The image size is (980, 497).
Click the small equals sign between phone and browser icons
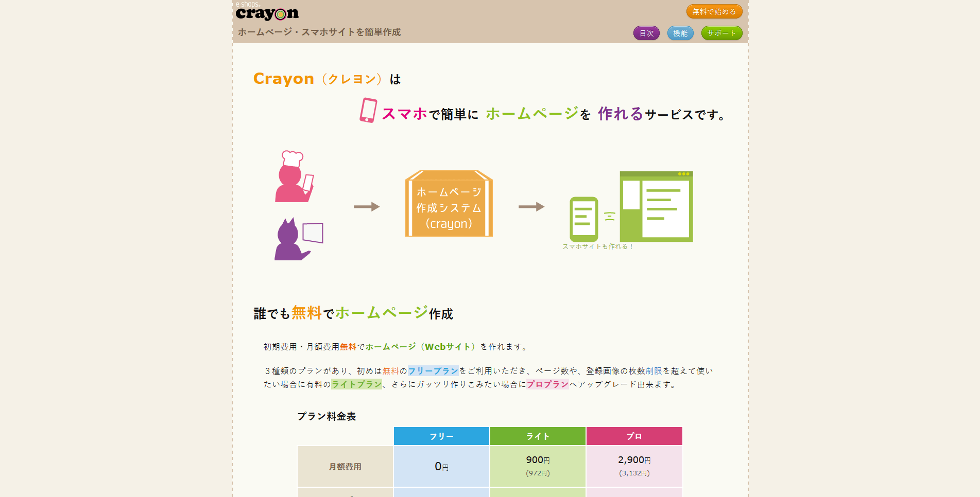click(610, 216)
